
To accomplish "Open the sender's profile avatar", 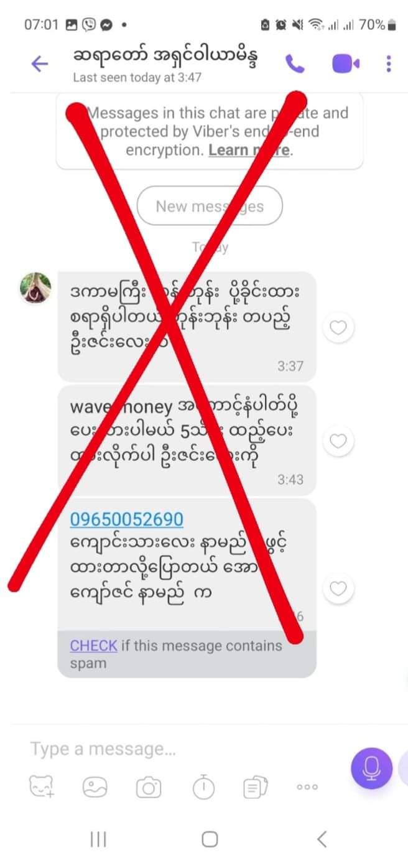I will tap(35, 288).
